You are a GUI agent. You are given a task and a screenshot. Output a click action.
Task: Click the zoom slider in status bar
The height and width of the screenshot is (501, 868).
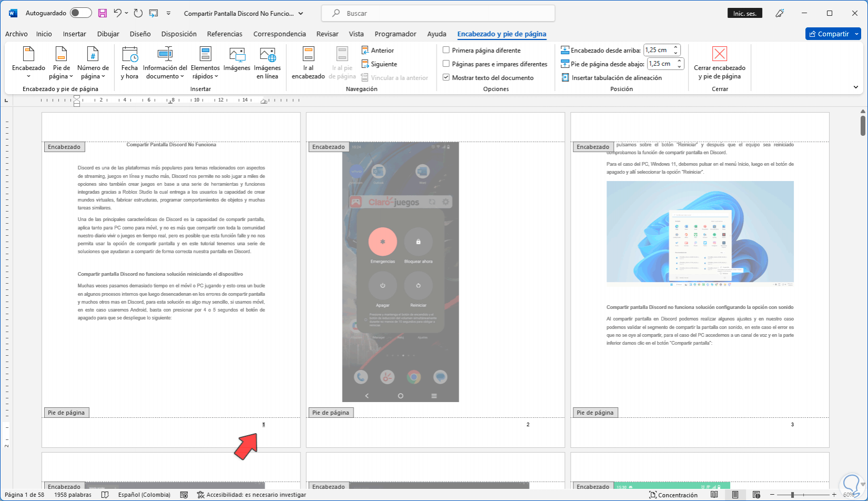(802, 495)
